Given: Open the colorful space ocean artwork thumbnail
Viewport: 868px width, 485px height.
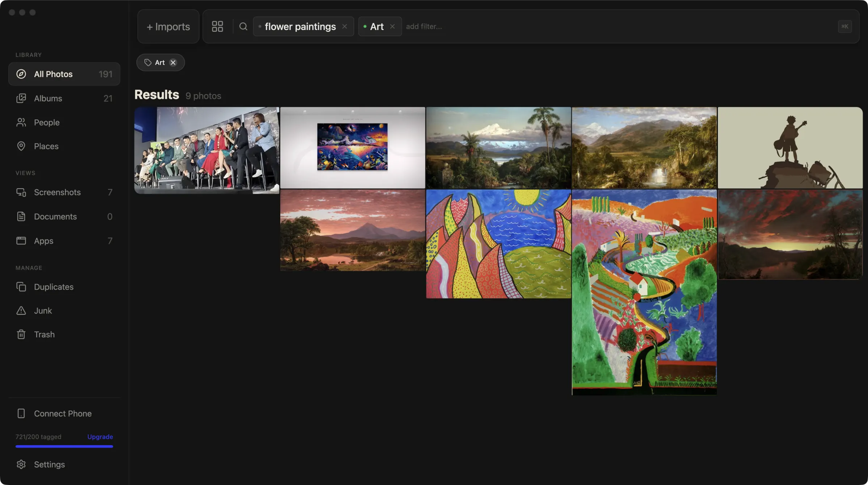Looking at the screenshot, I should [x=353, y=147].
